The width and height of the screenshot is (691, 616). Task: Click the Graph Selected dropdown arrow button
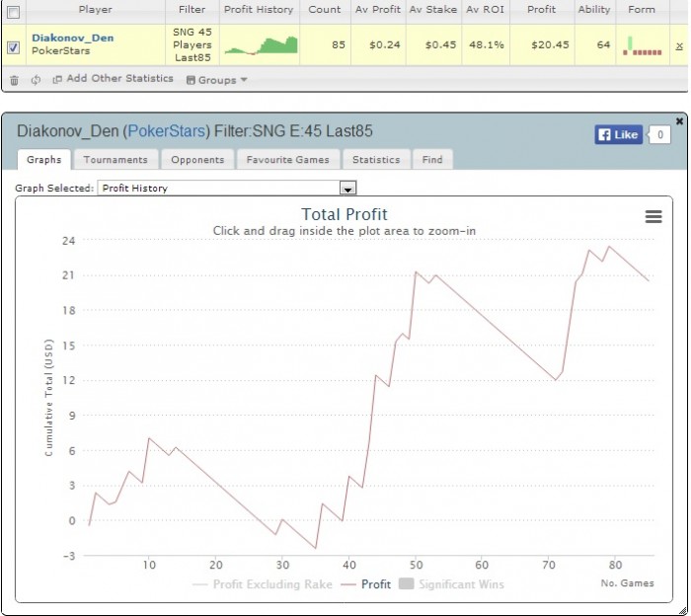tap(347, 189)
